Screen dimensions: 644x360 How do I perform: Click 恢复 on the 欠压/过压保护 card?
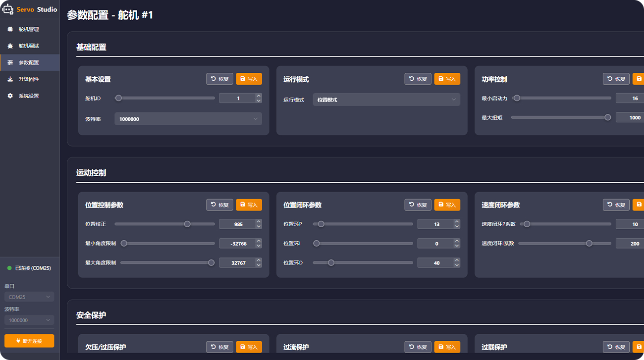pyautogui.click(x=219, y=347)
